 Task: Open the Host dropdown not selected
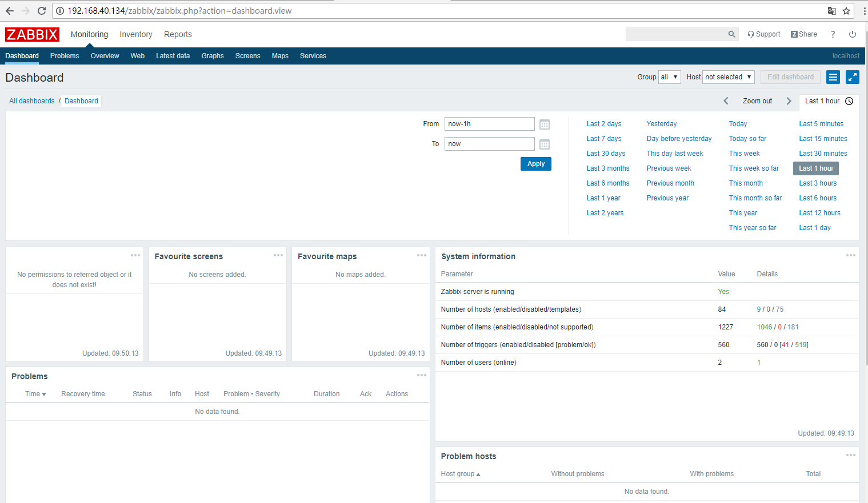point(729,77)
